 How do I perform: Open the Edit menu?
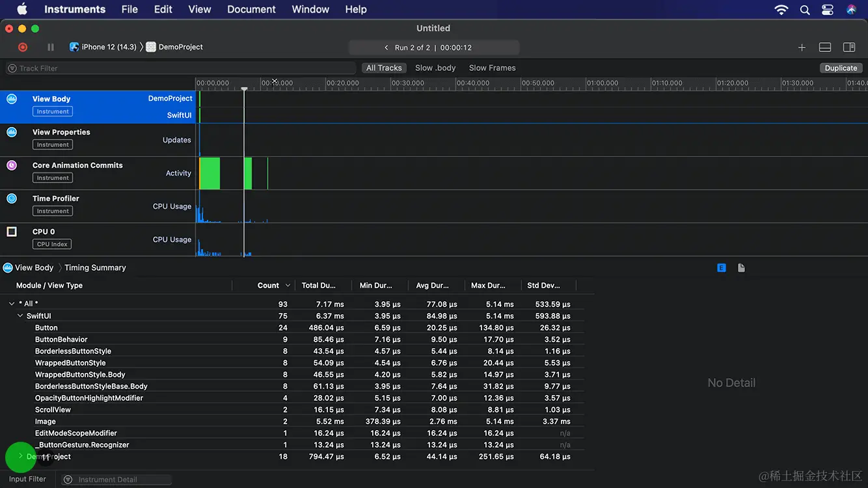click(163, 9)
